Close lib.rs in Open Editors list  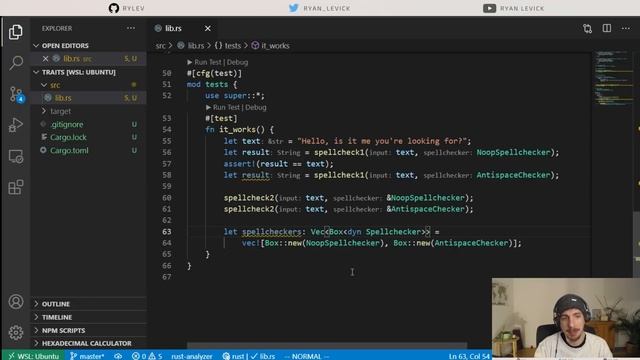[45, 59]
